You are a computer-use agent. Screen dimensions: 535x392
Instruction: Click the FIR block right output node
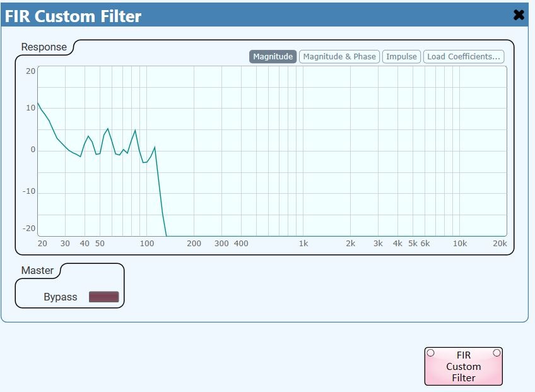click(x=497, y=353)
